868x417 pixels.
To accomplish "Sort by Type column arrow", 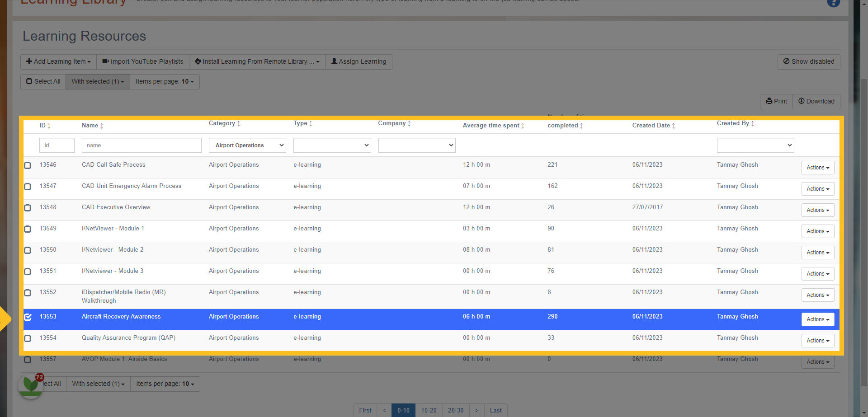I will click(311, 123).
